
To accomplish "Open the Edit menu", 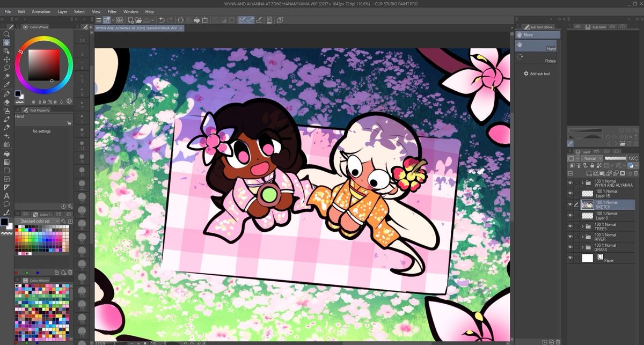I will (21, 11).
